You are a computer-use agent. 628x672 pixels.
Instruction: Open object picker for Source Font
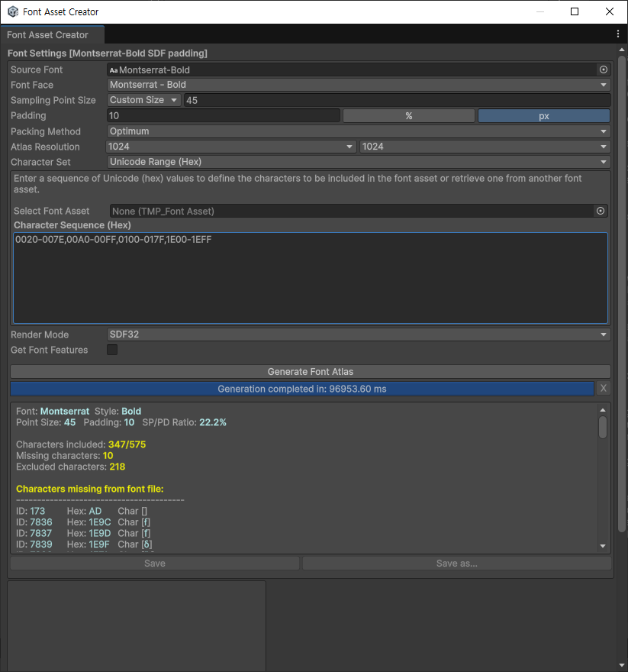pyautogui.click(x=603, y=69)
